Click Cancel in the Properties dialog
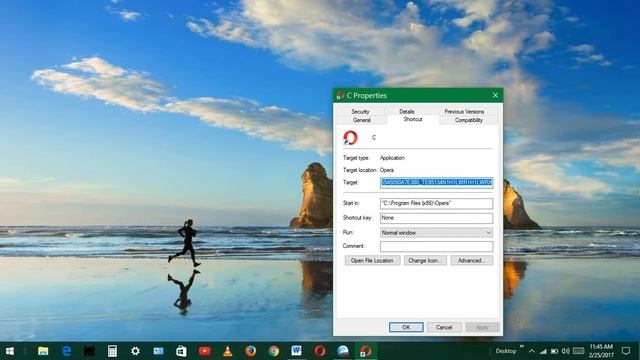This screenshot has width=640, height=360. tap(444, 327)
